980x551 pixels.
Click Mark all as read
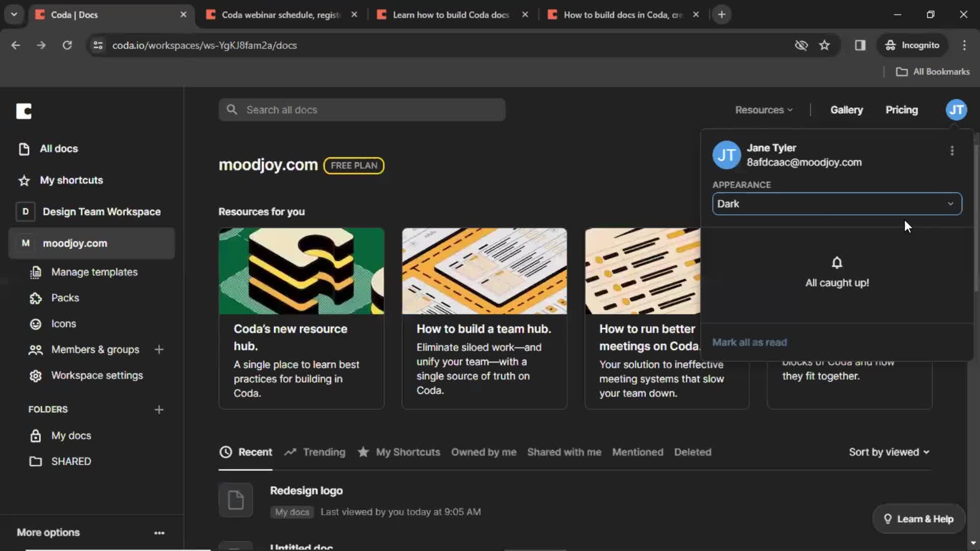[x=749, y=342]
